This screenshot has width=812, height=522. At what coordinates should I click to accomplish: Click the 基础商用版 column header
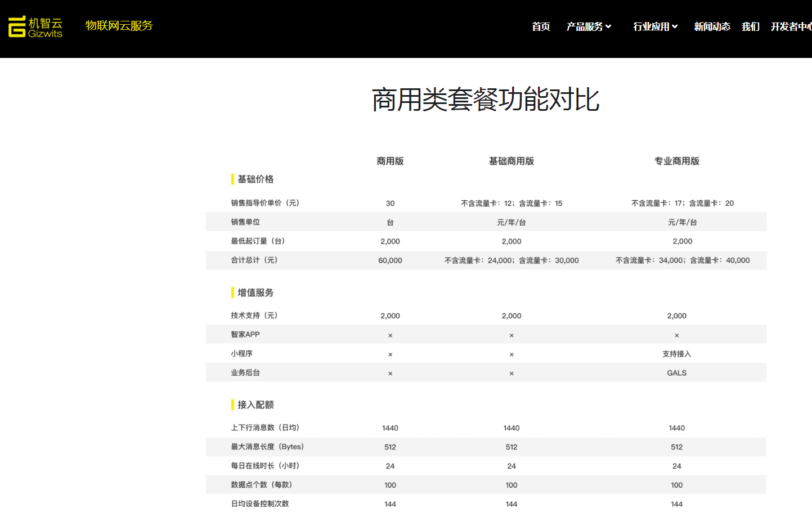click(x=511, y=161)
